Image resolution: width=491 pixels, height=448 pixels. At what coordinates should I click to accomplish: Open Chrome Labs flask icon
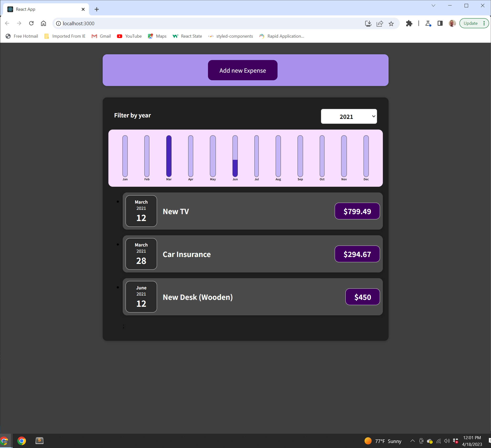point(428,23)
